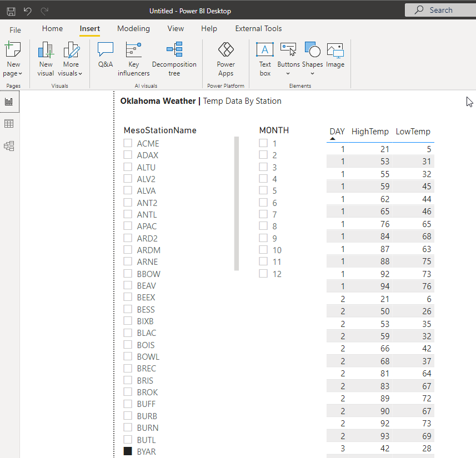Add a Q&A visual

[x=106, y=55]
